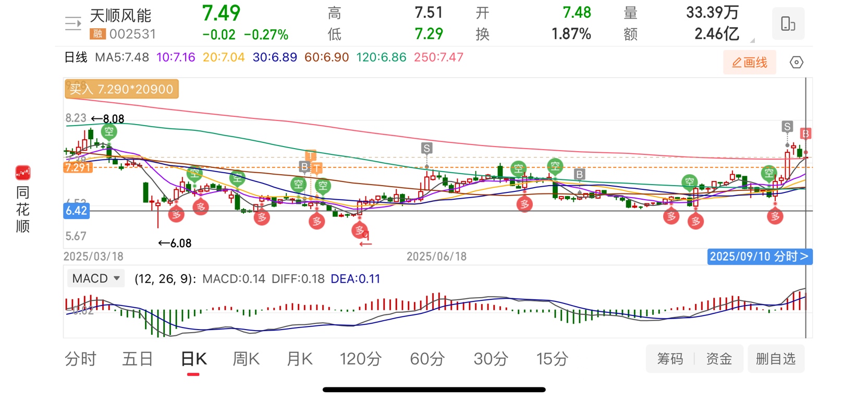This screenshot has height=401, width=868.
Task: Tap the margin trading 融 badge
Action: pyautogui.click(x=97, y=34)
